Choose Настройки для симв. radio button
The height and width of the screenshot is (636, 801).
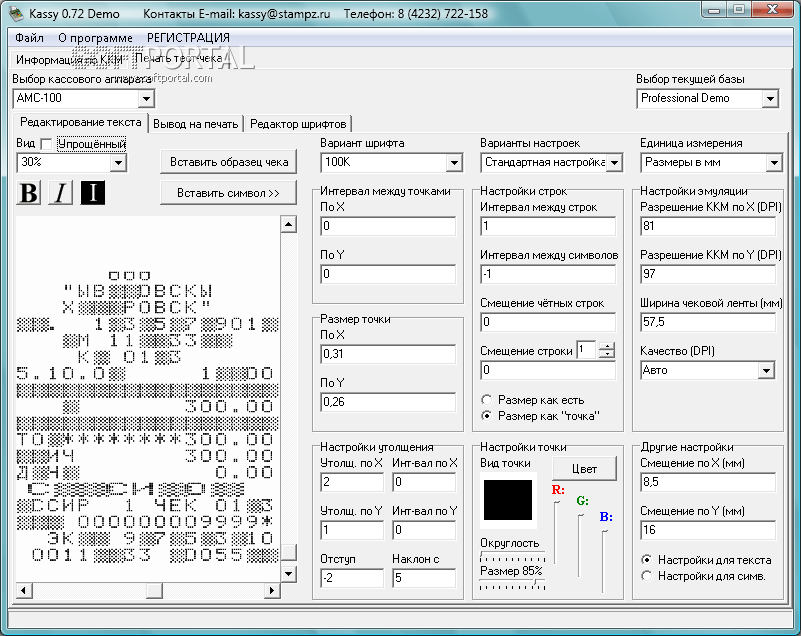click(647, 576)
